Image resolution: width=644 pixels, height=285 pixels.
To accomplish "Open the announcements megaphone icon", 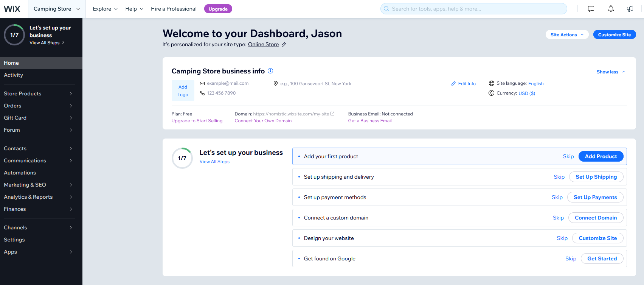I will click(630, 9).
